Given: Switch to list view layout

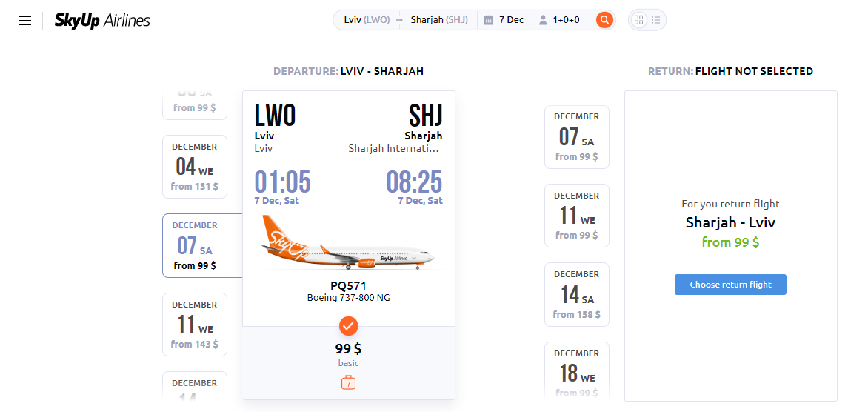Looking at the screenshot, I should [656, 20].
